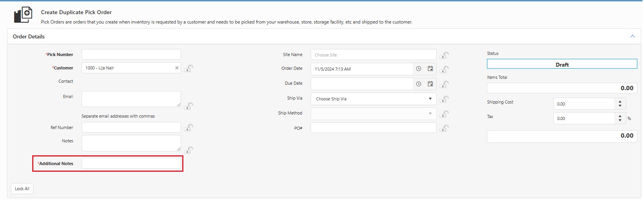
Task: Toggle lock icon next to Site Name
Action: (444, 55)
